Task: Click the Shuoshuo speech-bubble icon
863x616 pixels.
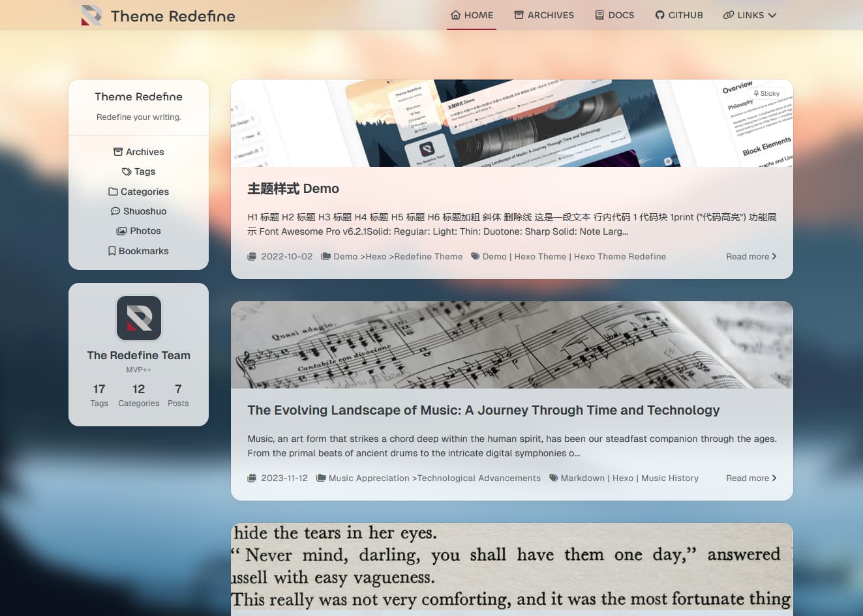Action: point(116,211)
